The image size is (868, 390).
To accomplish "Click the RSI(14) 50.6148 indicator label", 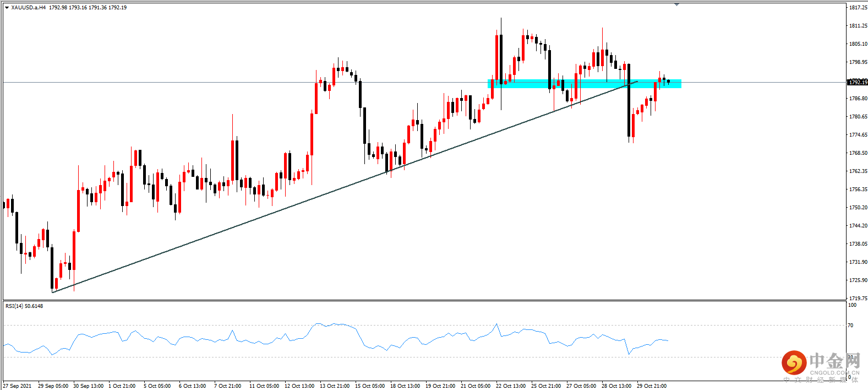I will click(x=24, y=306).
